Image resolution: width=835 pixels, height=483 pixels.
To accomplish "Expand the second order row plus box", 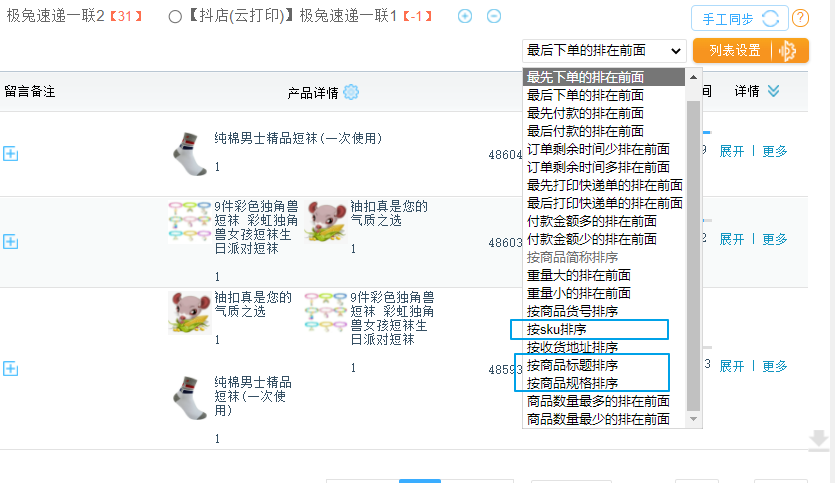I will click(11, 242).
